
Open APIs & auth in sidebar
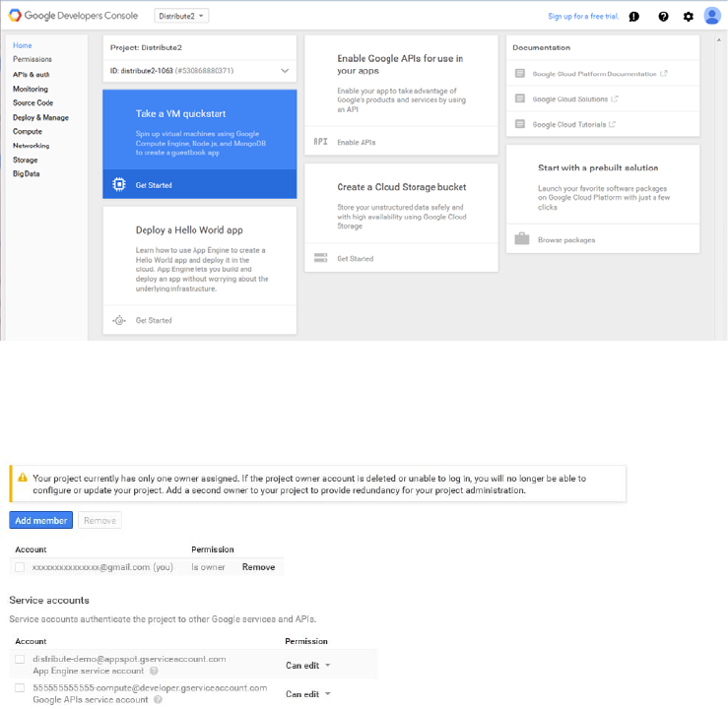pos(31,74)
